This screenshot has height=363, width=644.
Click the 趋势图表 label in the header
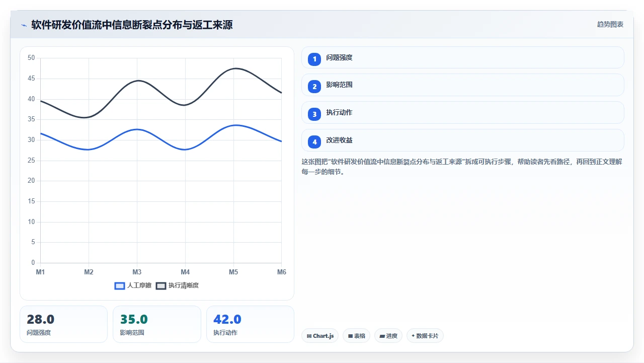pyautogui.click(x=610, y=24)
